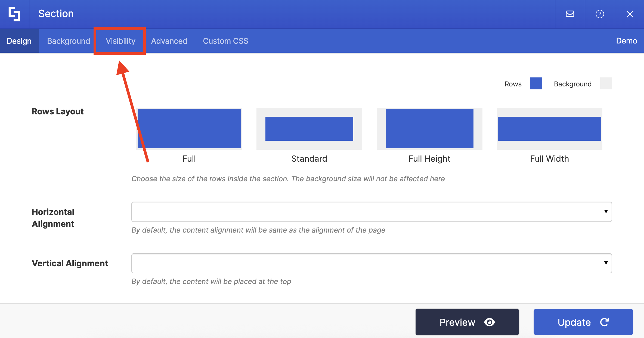This screenshot has height=338, width=644.
Task: Open the Background tab
Action: coord(69,41)
